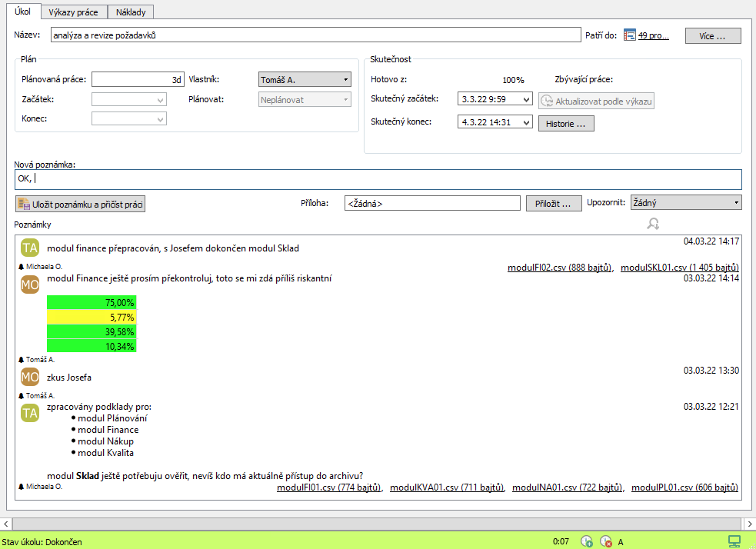Open the modulFI02.csv attachment link
The width and height of the screenshot is (756, 549).
coord(559,267)
